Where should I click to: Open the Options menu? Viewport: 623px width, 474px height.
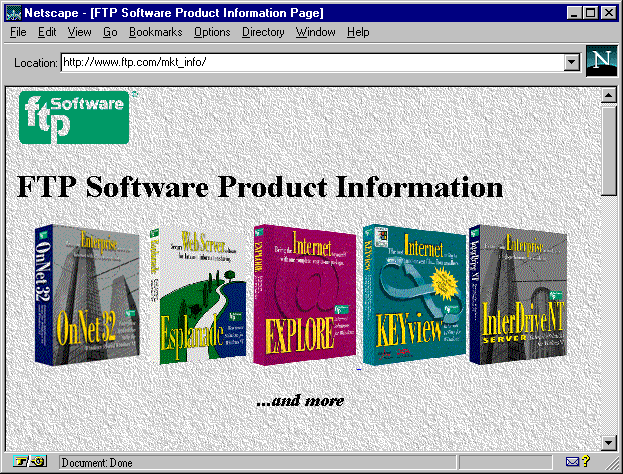click(x=212, y=32)
